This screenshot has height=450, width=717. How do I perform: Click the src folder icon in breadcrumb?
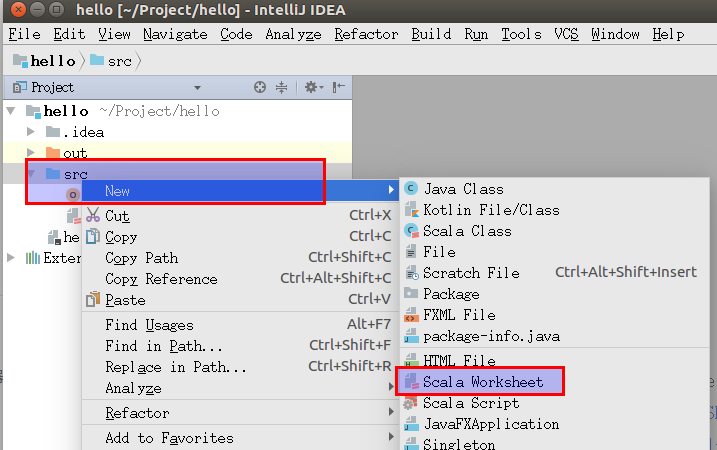pyautogui.click(x=97, y=60)
